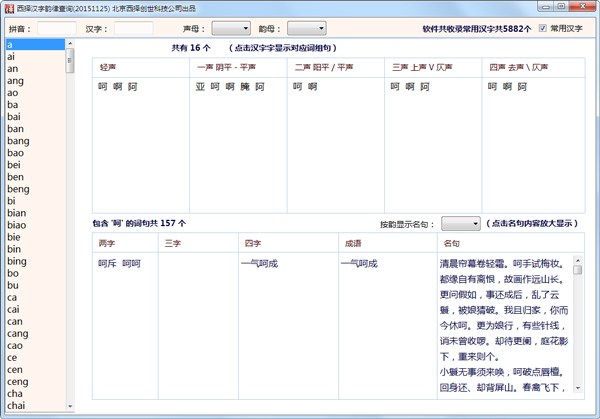The height and width of the screenshot is (419, 600).
Task: Select pinyin 'cao' in the list
Action: coord(35,346)
